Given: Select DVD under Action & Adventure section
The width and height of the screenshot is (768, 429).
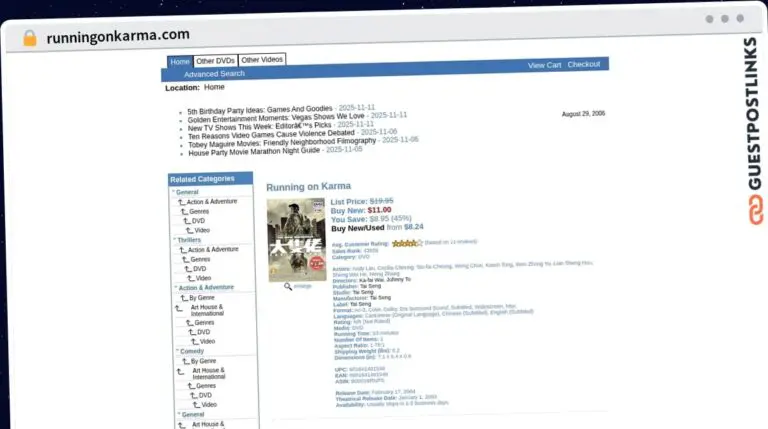Looking at the screenshot, I should 204,332.
